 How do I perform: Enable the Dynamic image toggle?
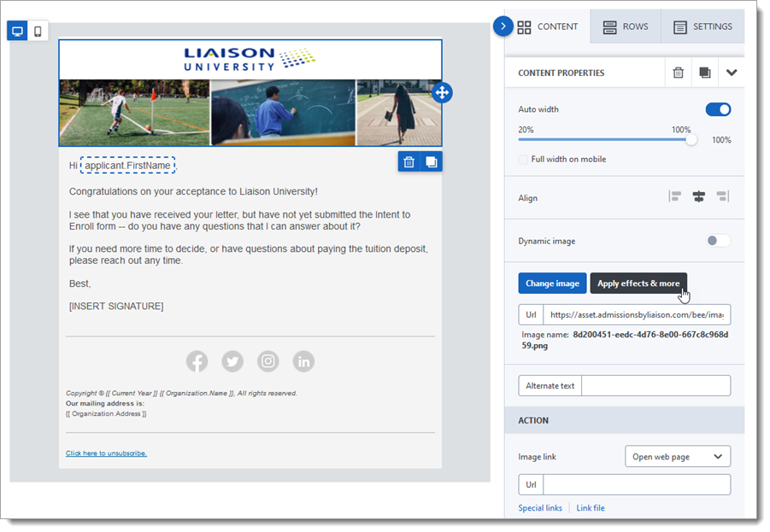click(718, 241)
